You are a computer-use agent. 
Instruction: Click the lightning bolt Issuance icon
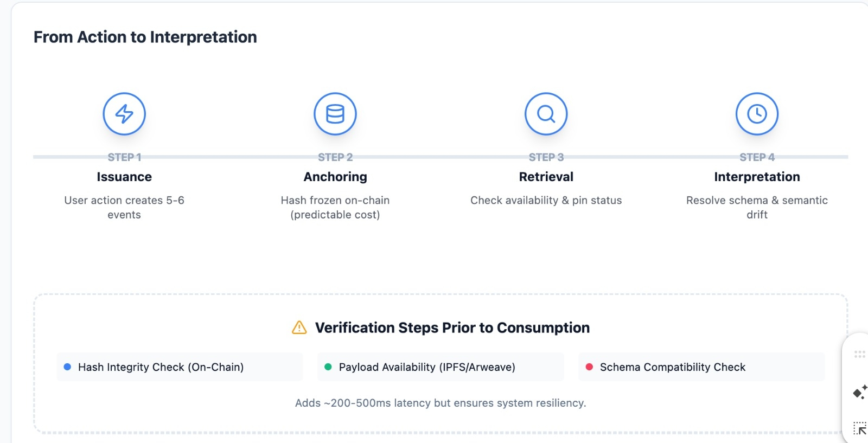pos(124,114)
